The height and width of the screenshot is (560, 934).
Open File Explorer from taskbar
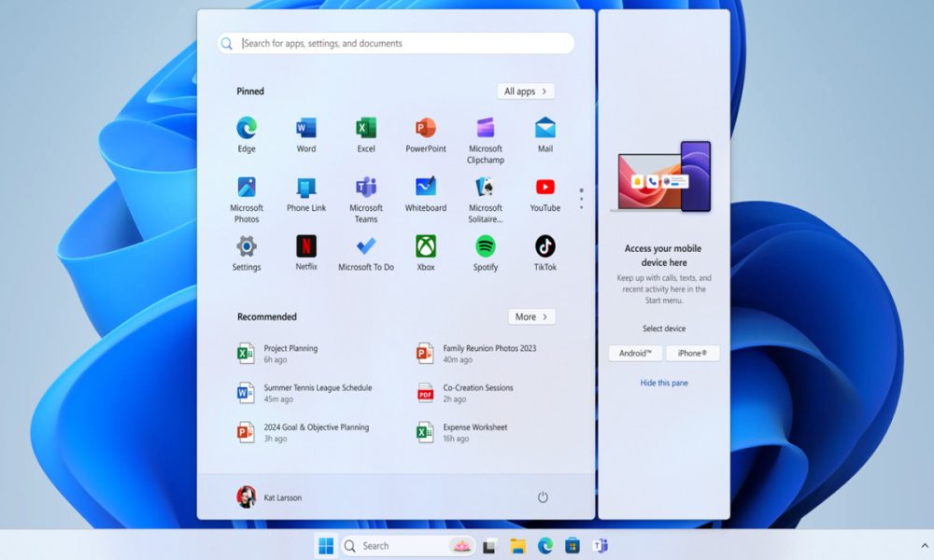[517, 546]
